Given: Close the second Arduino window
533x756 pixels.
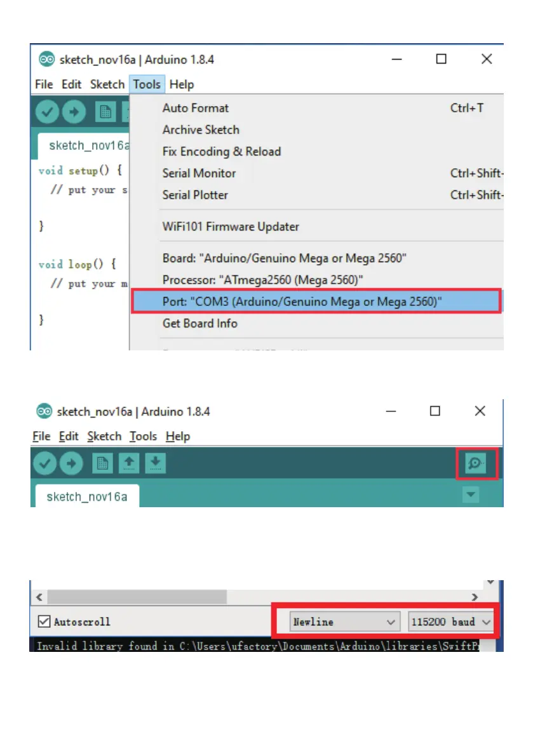Looking at the screenshot, I should coord(480,411).
